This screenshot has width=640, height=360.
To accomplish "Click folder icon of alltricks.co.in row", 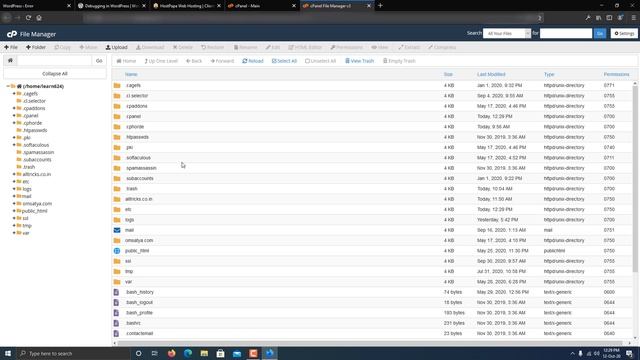I will coord(117,199).
